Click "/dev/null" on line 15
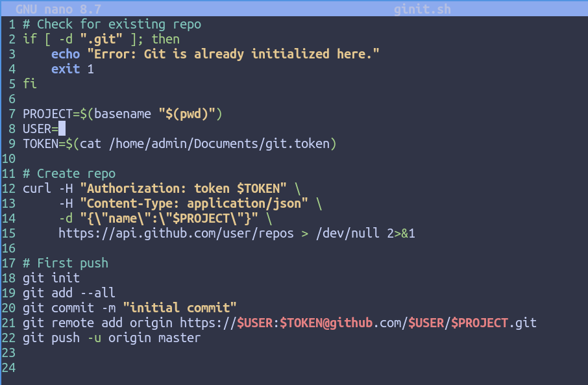This screenshot has height=385, width=588. pos(348,233)
